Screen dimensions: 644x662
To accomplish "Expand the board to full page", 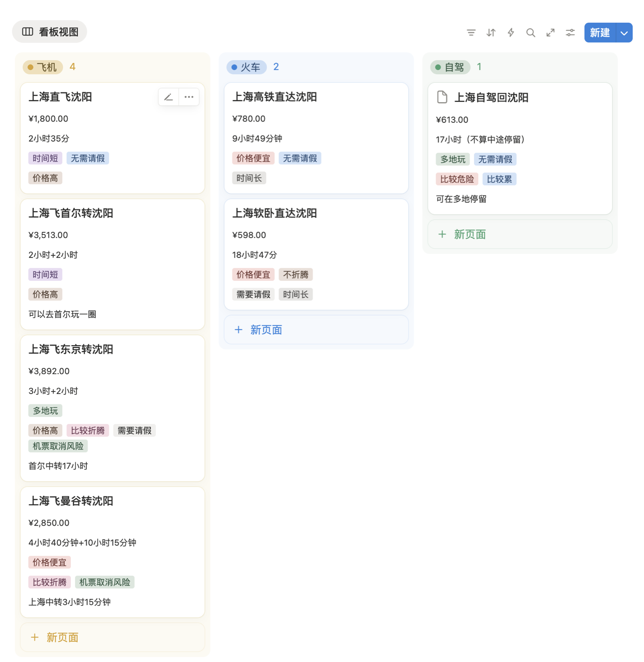I will pyautogui.click(x=550, y=33).
